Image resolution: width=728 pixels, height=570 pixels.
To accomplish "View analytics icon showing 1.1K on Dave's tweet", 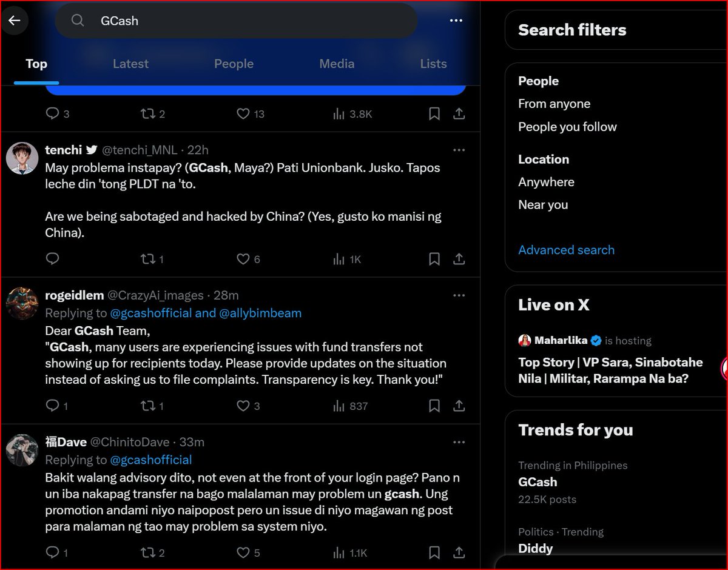I will click(x=338, y=552).
